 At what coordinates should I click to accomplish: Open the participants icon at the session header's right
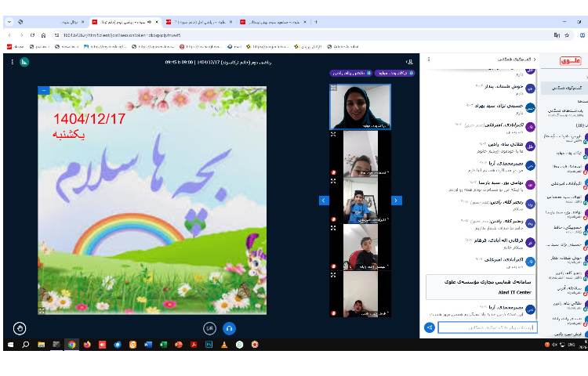pos(409,62)
